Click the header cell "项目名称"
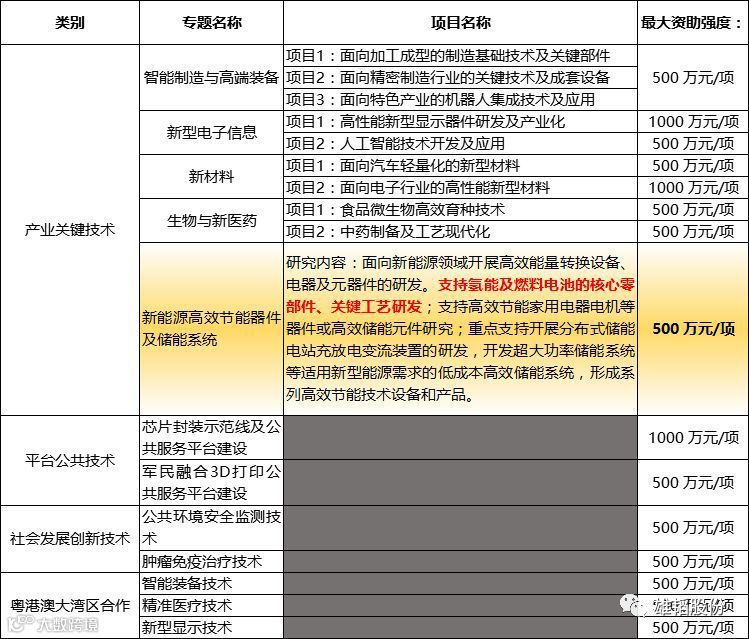This screenshot has height=639, width=749. (x=460, y=22)
